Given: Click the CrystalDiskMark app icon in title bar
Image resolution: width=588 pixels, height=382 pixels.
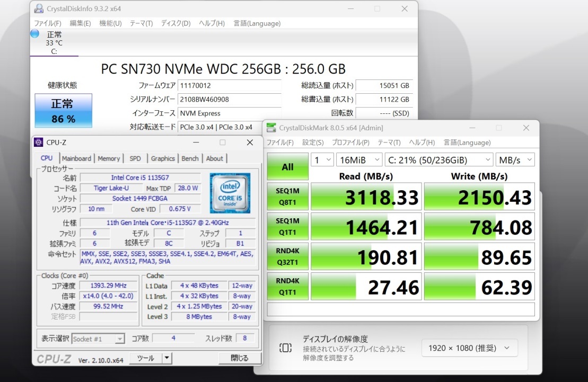Looking at the screenshot, I should (x=271, y=128).
